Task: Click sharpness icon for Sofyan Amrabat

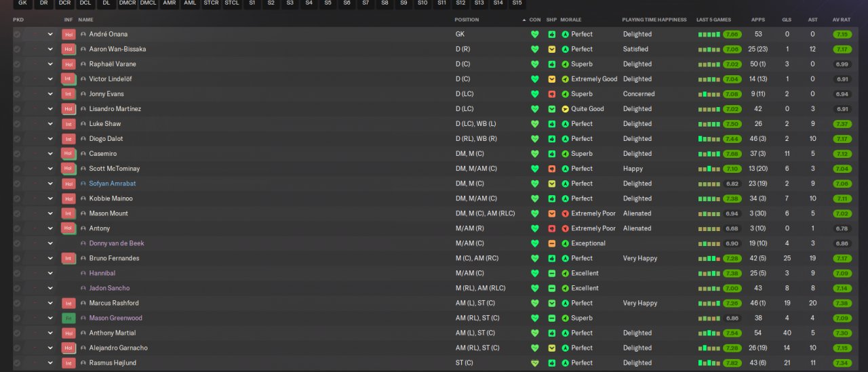Action: [x=552, y=184]
